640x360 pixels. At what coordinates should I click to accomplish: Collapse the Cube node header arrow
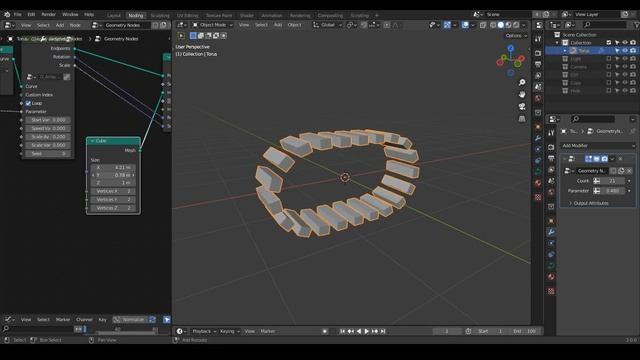tap(92, 141)
